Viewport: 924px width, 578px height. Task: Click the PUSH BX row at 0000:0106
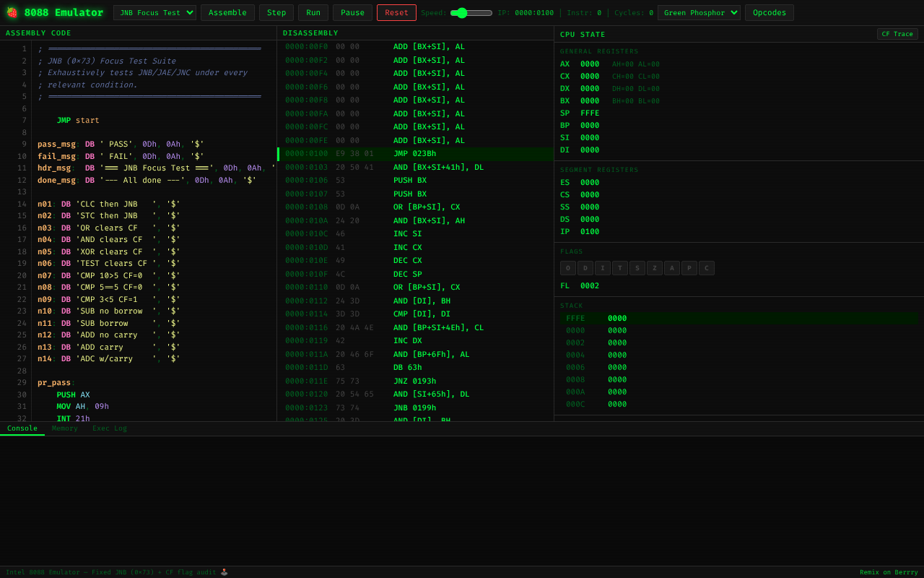click(x=415, y=181)
